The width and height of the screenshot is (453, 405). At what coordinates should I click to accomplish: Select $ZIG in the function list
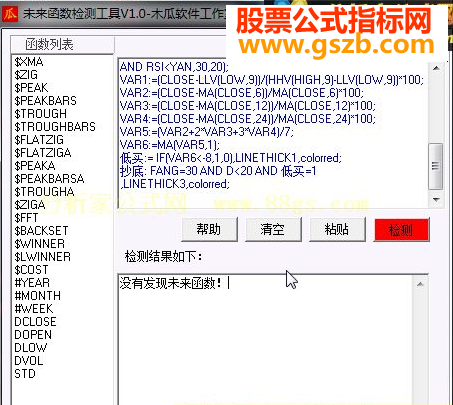pyautogui.click(x=26, y=75)
